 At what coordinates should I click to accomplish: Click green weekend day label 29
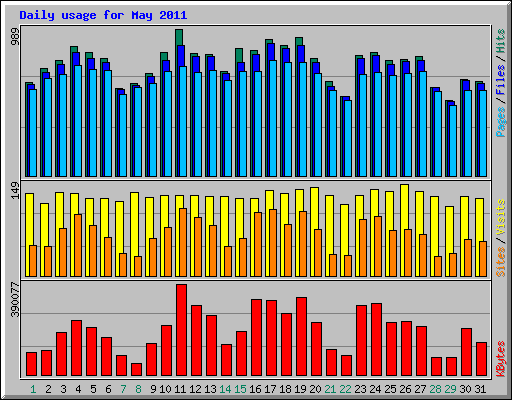pyautogui.click(x=450, y=389)
